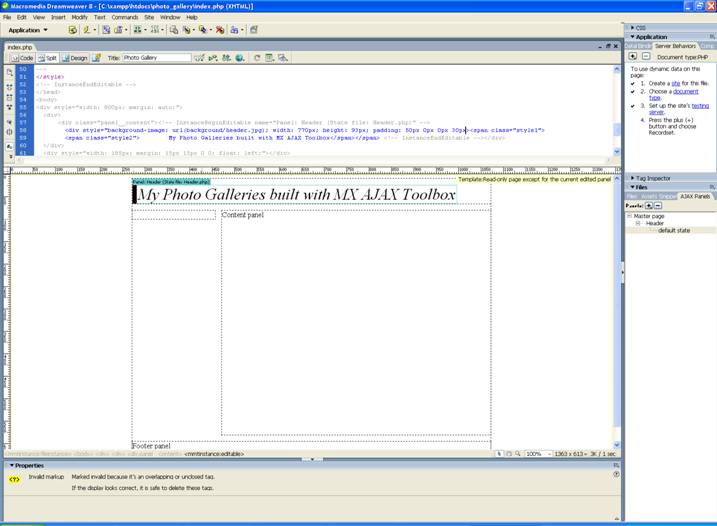Click the page Title input field
This screenshot has width=717, height=526.
[x=157, y=58]
